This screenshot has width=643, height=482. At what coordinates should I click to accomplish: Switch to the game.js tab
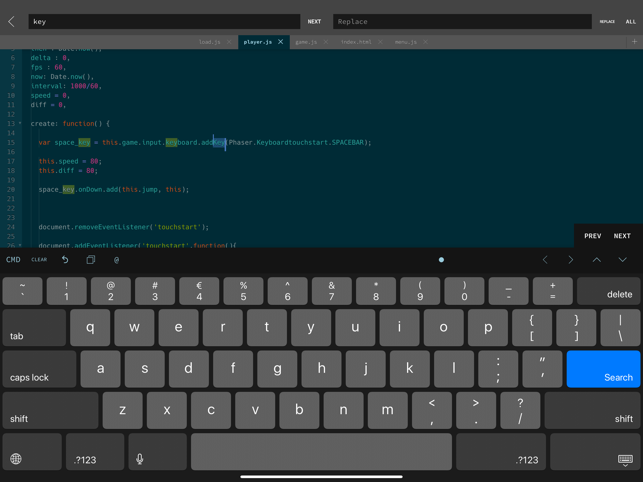coord(306,42)
